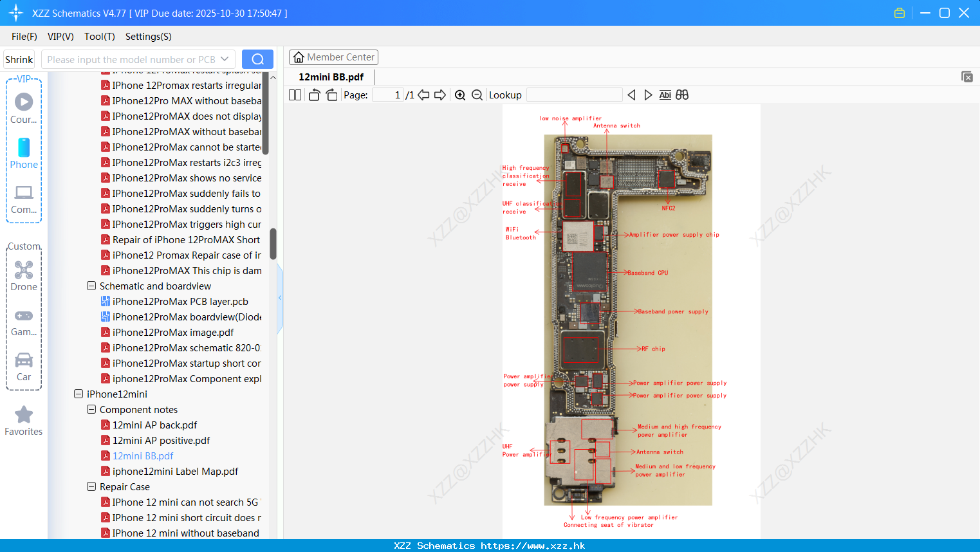Open File(F) menu
This screenshot has width=980, height=552.
click(24, 37)
